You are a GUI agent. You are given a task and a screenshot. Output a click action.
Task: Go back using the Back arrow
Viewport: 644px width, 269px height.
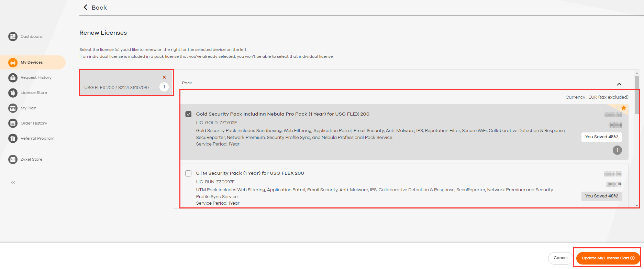point(86,8)
